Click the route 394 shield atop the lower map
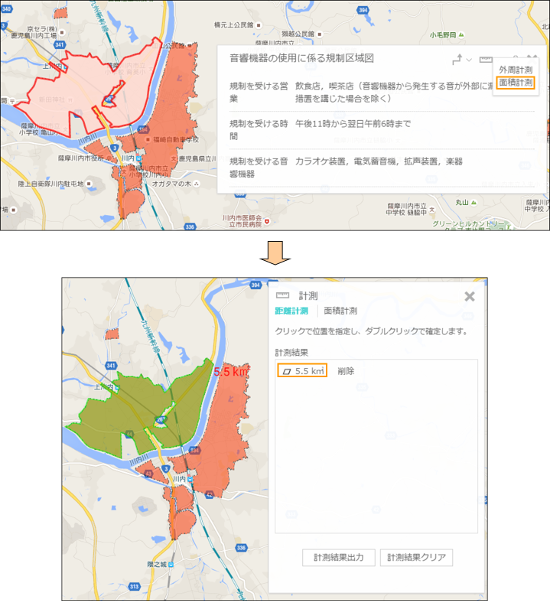The image size is (550, 601). [x=256, y=285]
